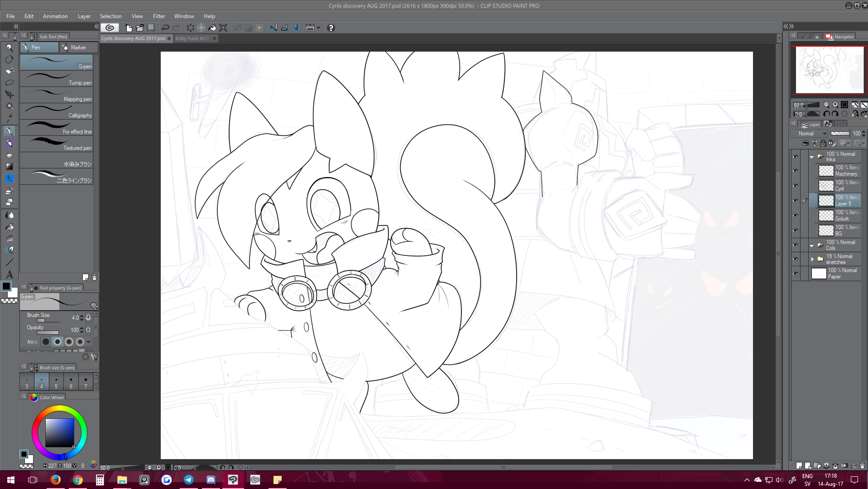Select the Pen tool in tool palette
The width and height of the screenshot is (868, 489).
[x=9, y=131]
